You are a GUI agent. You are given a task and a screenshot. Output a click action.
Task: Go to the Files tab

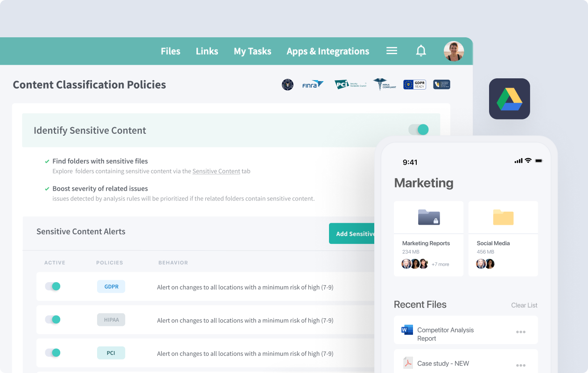[170, 51]
